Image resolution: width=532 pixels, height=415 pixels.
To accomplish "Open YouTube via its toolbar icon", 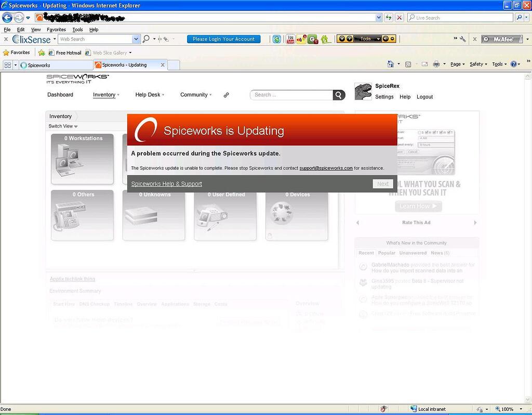I will point(290,38).
